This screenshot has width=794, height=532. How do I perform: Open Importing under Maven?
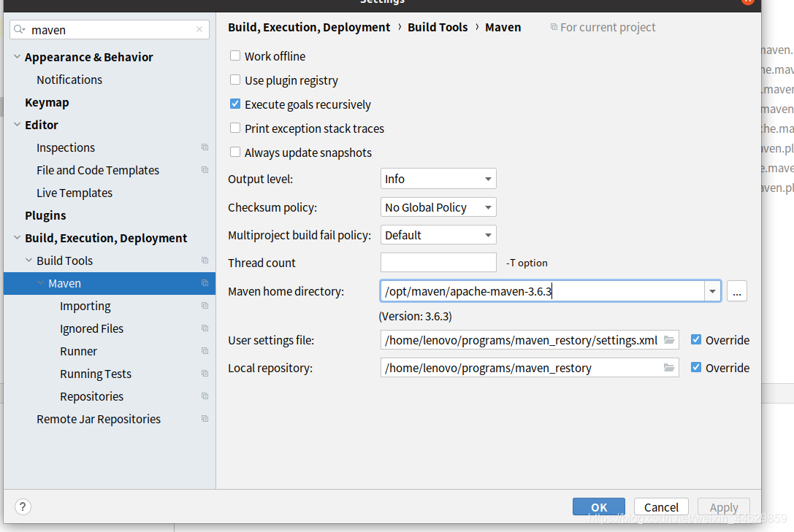(85, 306)
